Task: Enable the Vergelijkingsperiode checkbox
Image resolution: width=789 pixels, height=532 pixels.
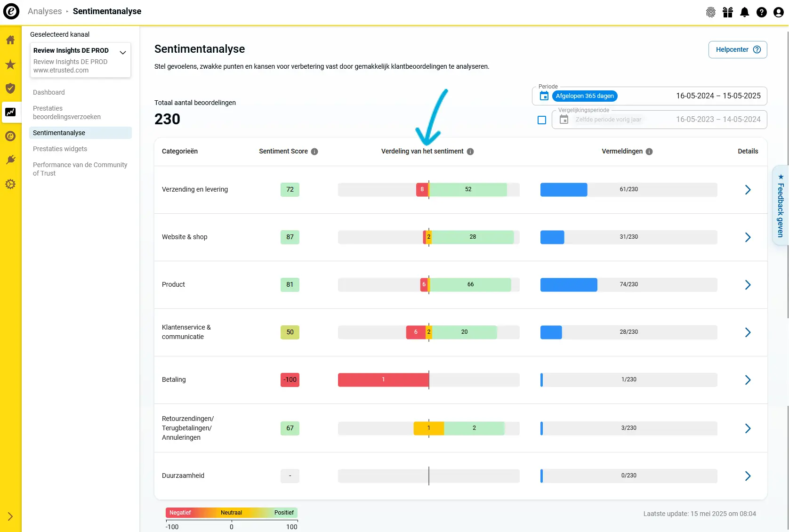Action: point(542,120)
